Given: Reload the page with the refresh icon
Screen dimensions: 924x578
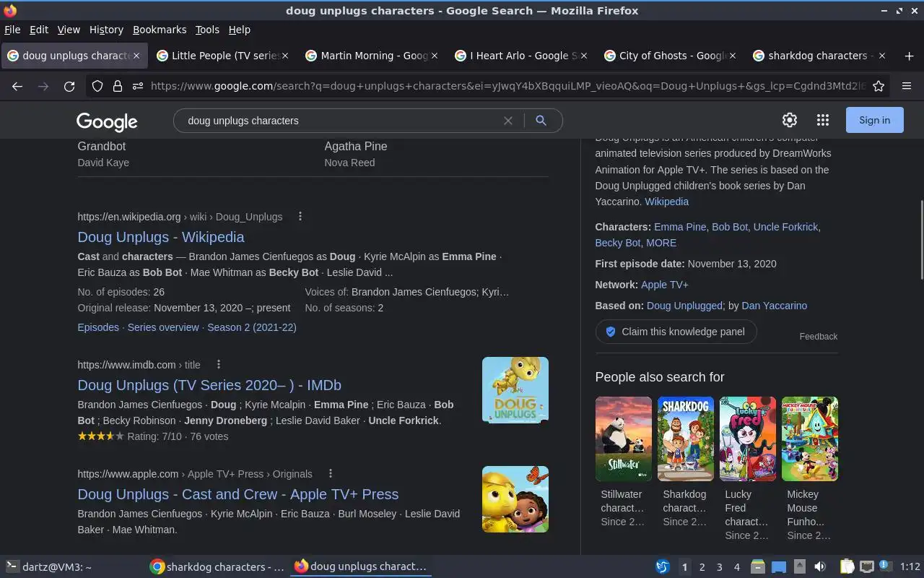Looking at the screenshot, I should (69, 86).
